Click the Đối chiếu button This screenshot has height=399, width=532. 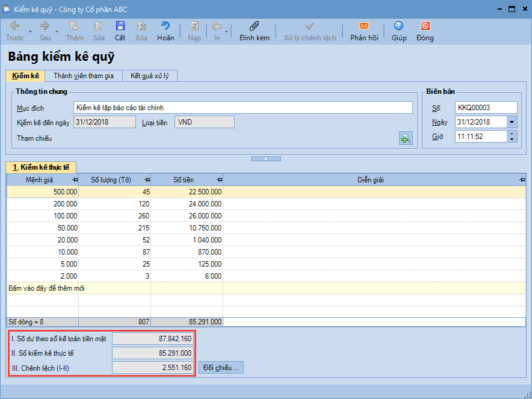[221, 367]
